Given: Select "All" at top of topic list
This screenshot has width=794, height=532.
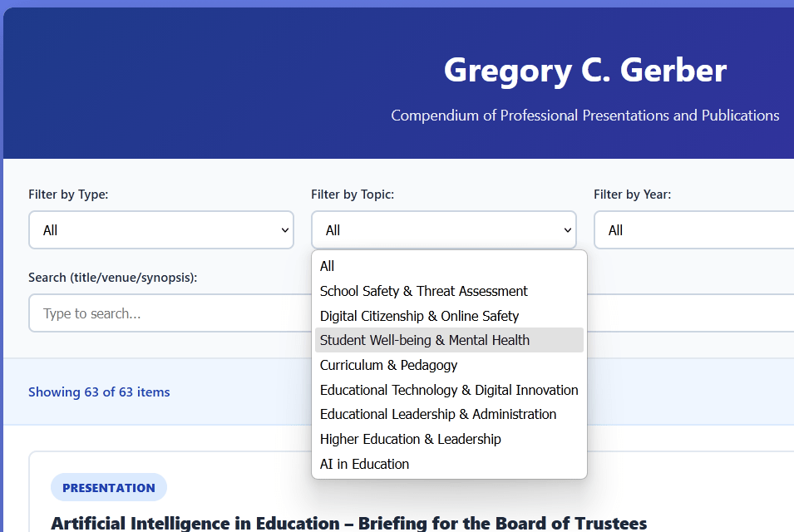Looking at the screenshot, I should coord(326,266).
